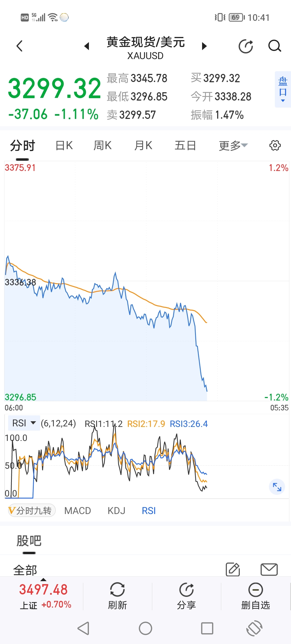
Task: Open the RSI indicator dropdown
Action: (x=24, y=423)
